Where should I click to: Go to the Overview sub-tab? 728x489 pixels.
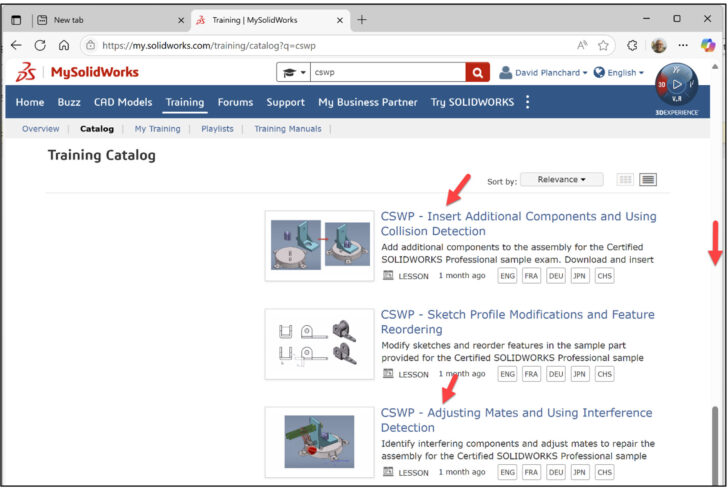[40, 129]
